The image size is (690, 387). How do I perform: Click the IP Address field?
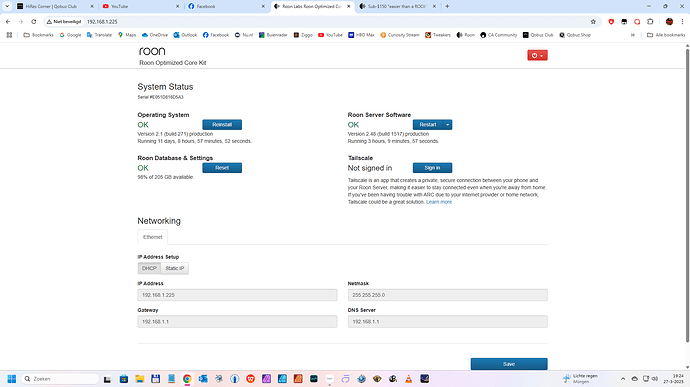tap(237, 295)
